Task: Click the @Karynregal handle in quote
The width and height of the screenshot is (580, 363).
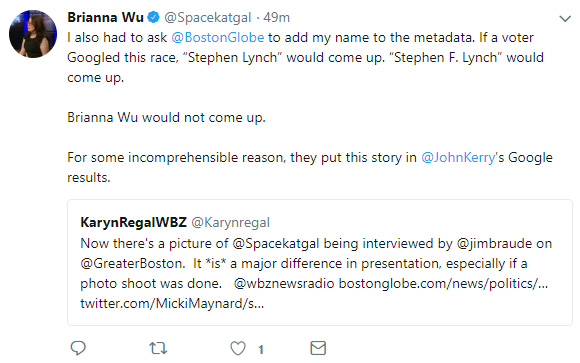Action: click(x=230, y=223)
